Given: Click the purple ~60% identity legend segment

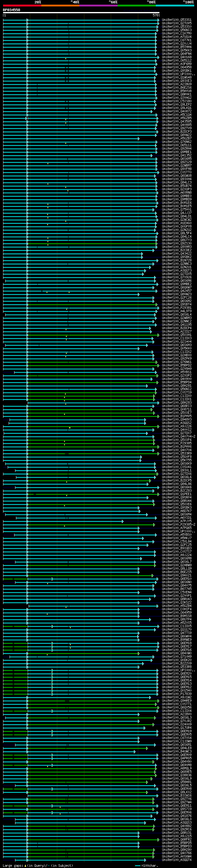Looking at the screenshot, I should [99, 6].
